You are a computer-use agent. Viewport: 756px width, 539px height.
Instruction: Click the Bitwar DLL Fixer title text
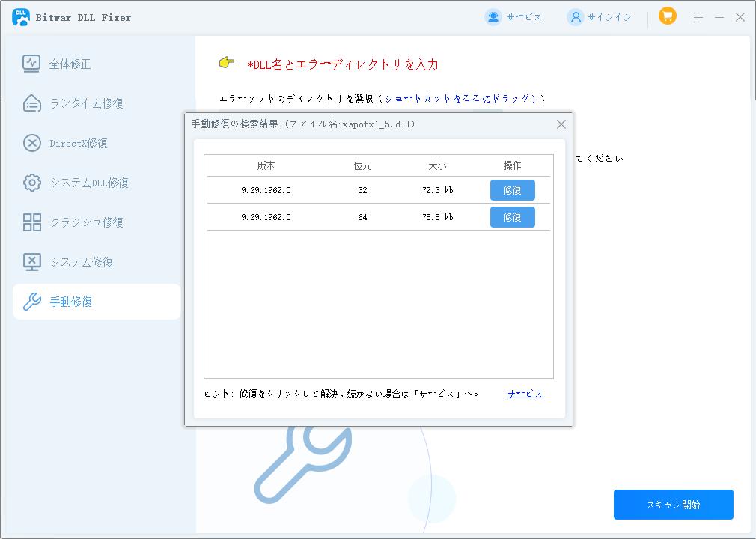pyautogui.click(x=83, y=17)
